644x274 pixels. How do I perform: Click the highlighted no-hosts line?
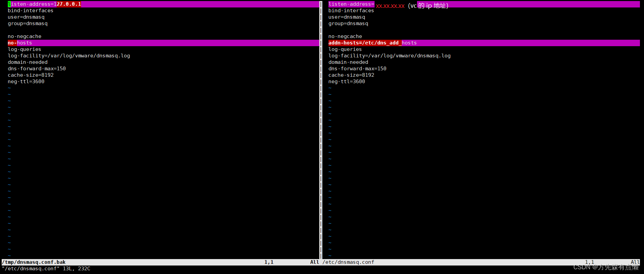point(164,43)
